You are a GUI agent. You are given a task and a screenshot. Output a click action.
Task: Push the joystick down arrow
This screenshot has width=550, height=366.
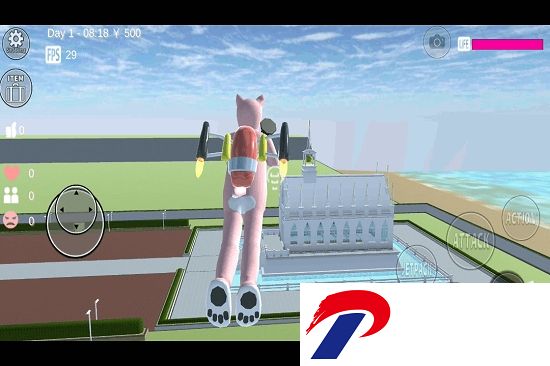point(76,227)
